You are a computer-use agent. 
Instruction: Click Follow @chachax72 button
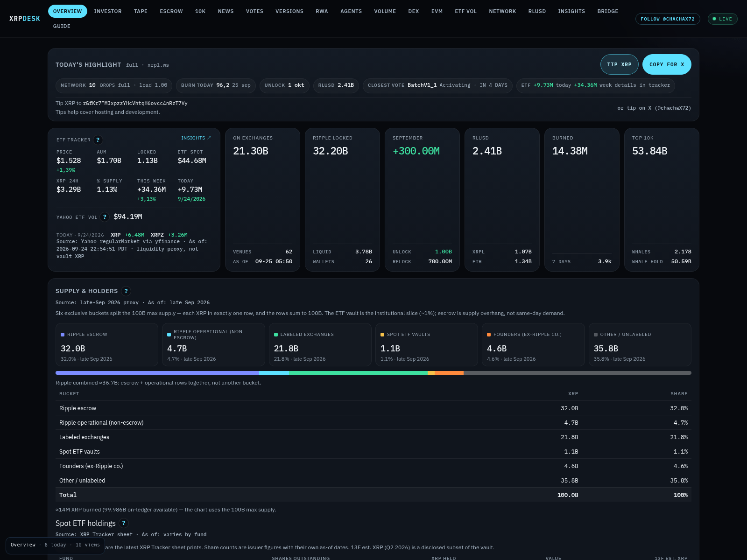coord(668,19)
